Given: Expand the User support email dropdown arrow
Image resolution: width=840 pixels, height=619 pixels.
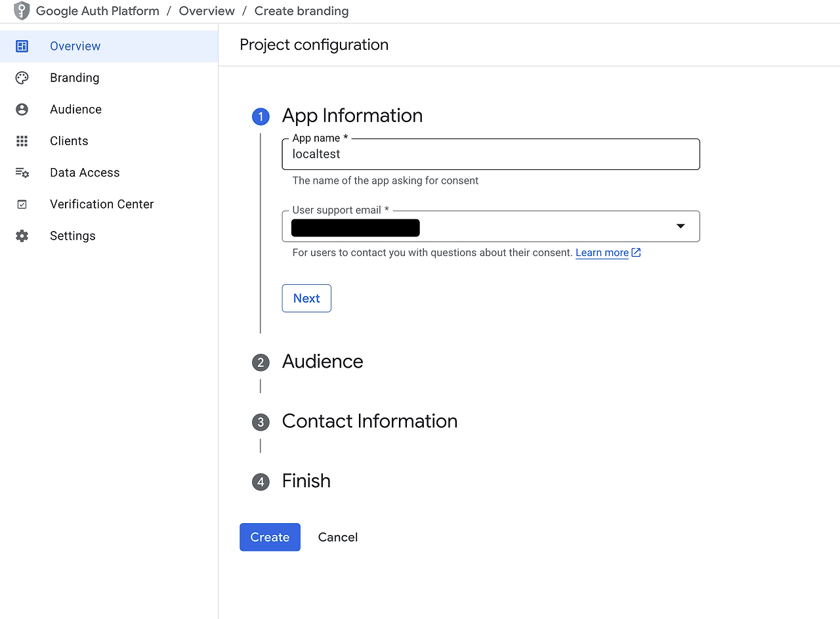Looking at the screenshot, I should click(681, 226).
